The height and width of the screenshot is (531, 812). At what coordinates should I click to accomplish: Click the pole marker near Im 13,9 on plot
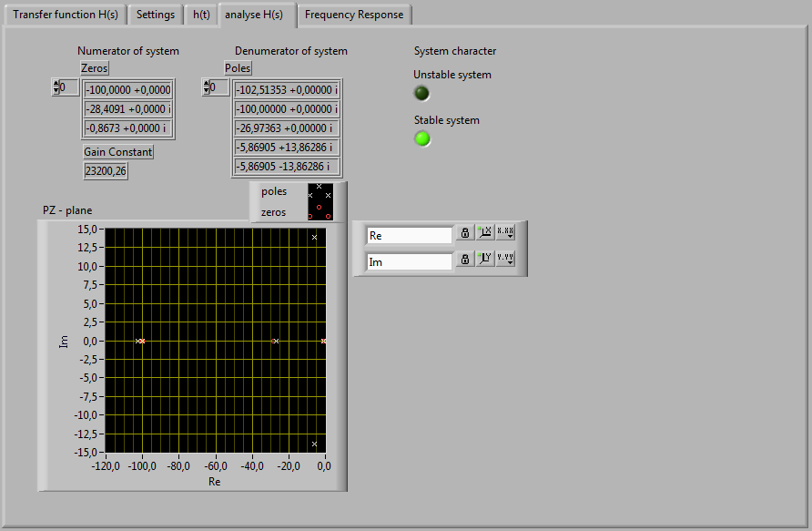pos(314,238)
